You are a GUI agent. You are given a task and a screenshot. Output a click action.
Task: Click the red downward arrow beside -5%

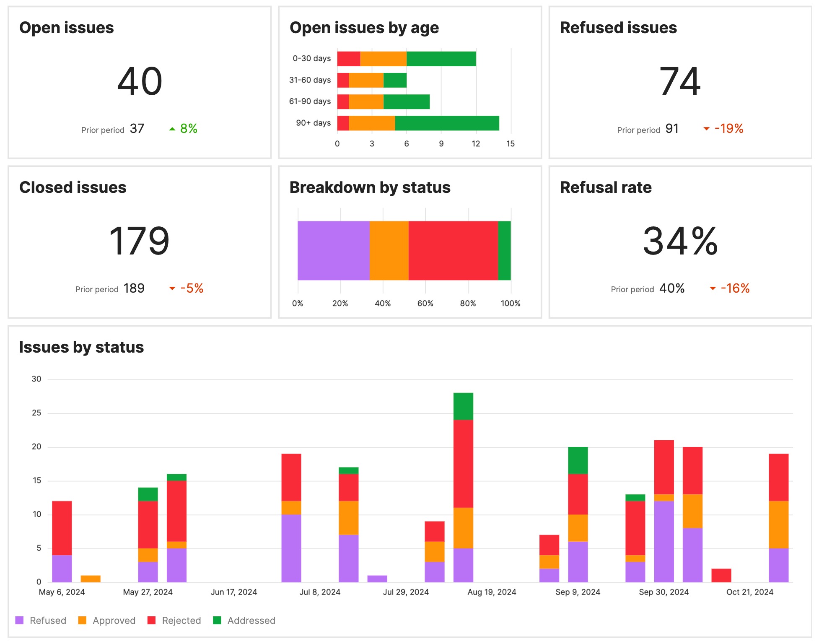point(173,288)
